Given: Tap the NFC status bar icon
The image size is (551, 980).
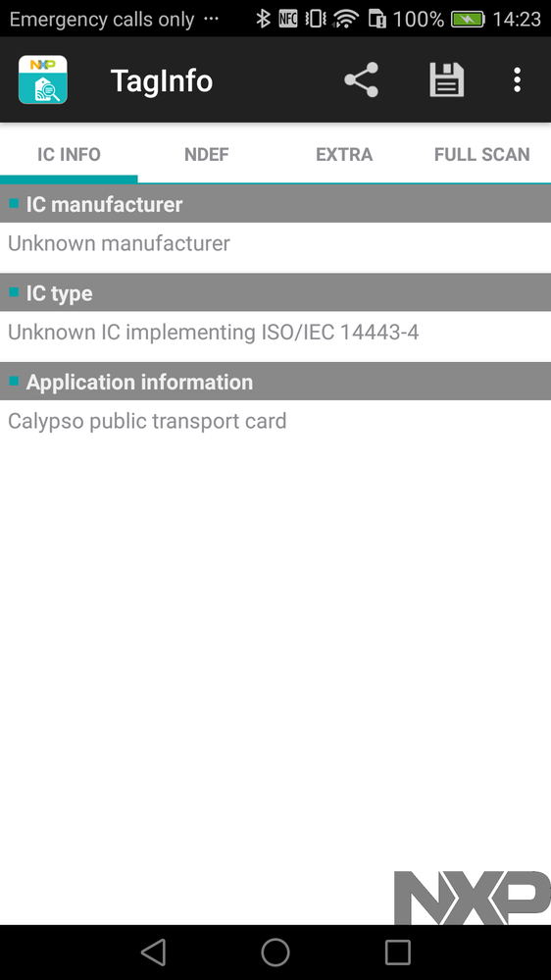Looking at the screenshot, I should coord(288,19).
